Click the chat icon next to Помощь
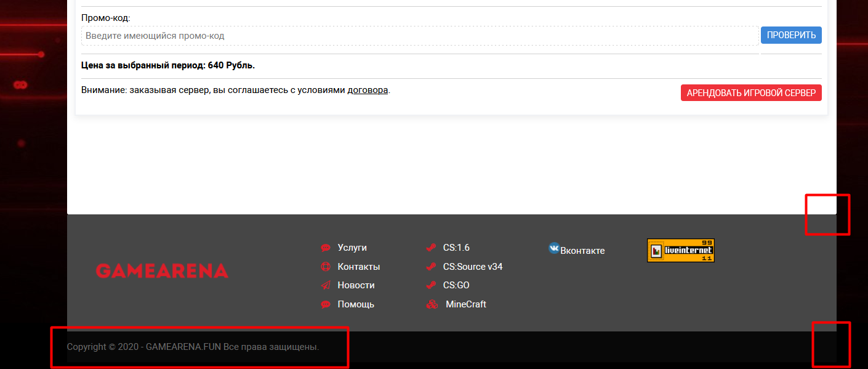Viewport: 868px width, 369px height. coord(326,304)
